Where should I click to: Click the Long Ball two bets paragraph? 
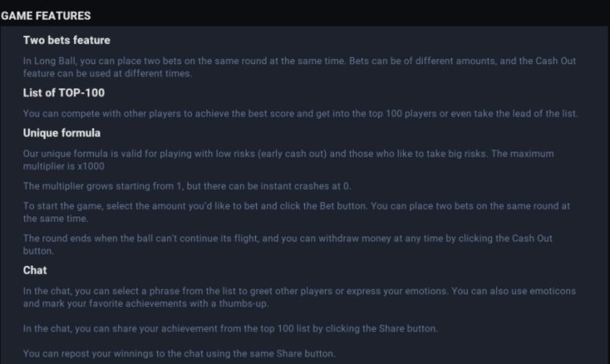coord(299,67)
